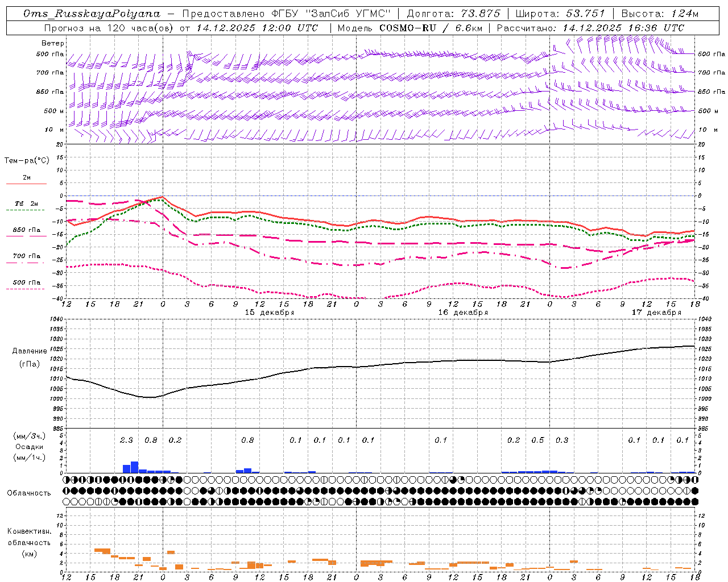The width and height of the screenshot is (728, 582).
Task: Click the text Прогноз на 120 часа(ов)
Action: coord(109,28)
